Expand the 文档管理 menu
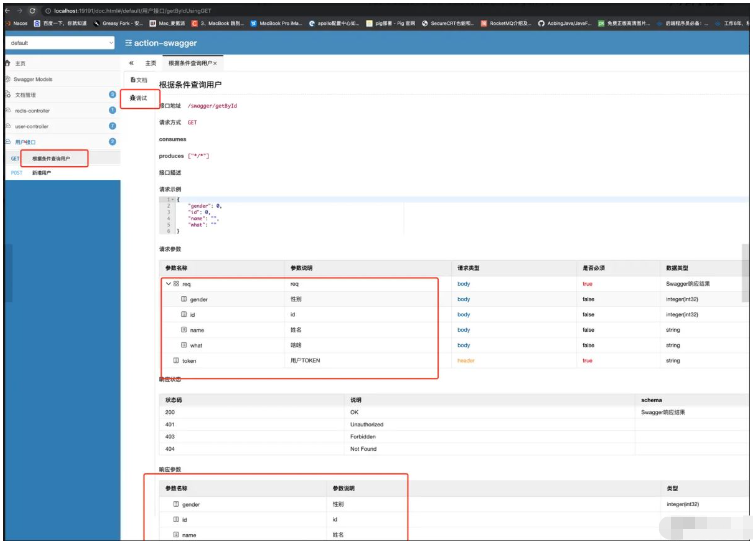 coord(25,94)
